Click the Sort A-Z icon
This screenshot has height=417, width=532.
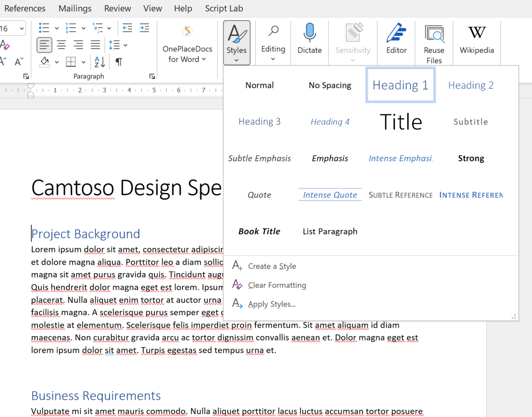point(100,62)
